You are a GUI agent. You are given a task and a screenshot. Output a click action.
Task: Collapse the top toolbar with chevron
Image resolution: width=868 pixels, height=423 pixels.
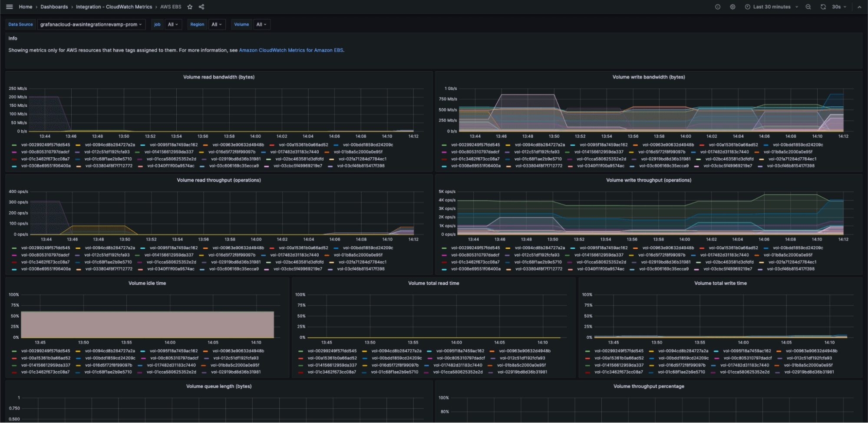tap(859, 7)
